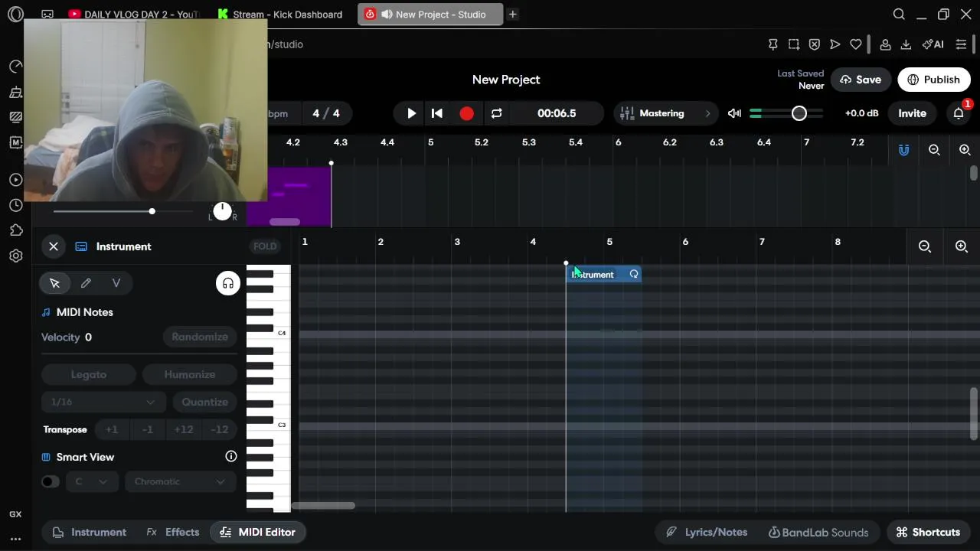Open the BandLab Sounds panel
This screenshot has width=980, height=551.
[818, 532]
